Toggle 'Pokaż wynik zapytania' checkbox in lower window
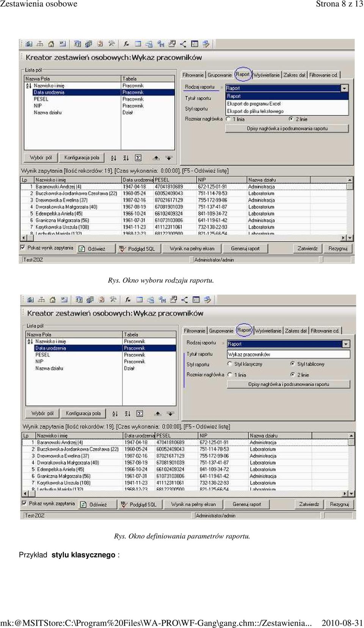Screen dimensions: 364x628 click(24, 503)
